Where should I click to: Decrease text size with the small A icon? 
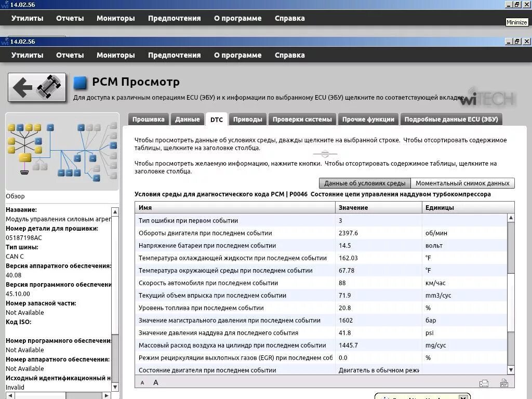[x=142, y=382]
